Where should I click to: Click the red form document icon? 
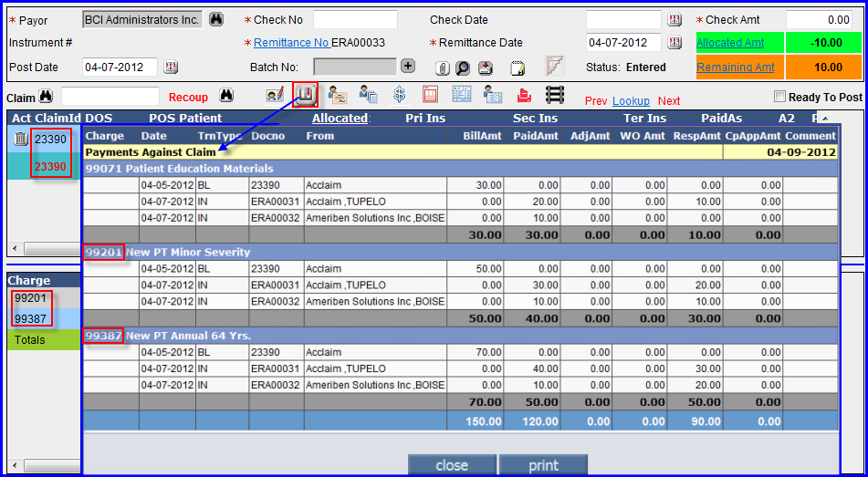(x=430, y=95)
